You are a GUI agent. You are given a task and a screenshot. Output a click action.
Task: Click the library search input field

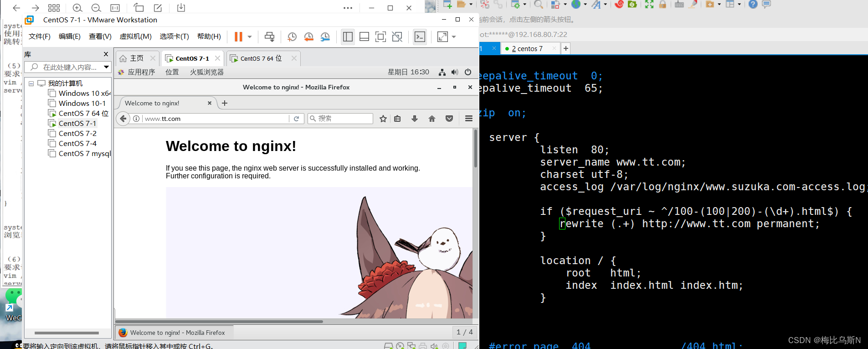point(65,67)
